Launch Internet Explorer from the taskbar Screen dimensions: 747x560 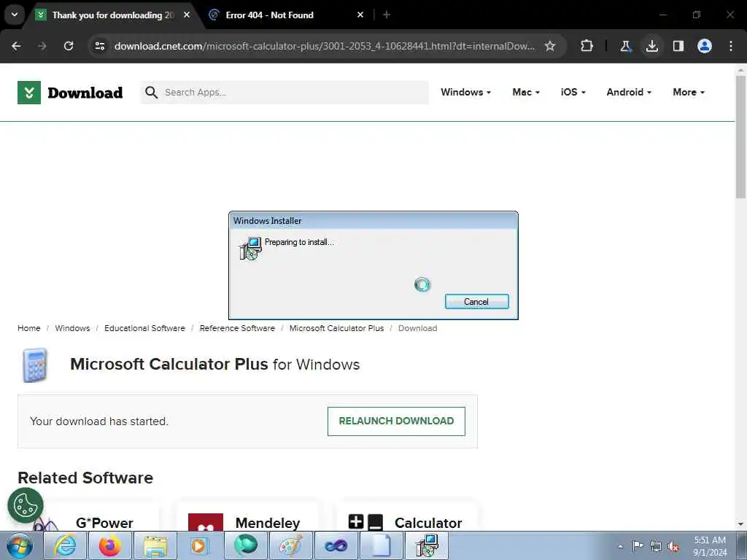tap(65, 546)
